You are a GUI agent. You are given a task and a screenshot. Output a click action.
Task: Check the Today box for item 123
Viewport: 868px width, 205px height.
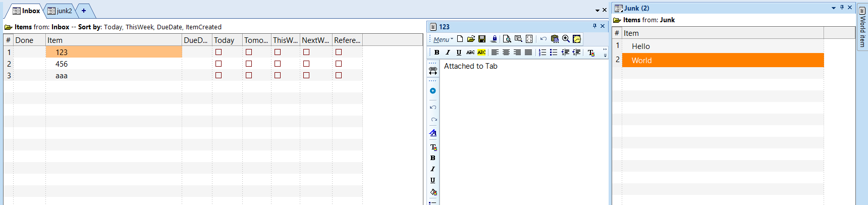coord(219,52)
